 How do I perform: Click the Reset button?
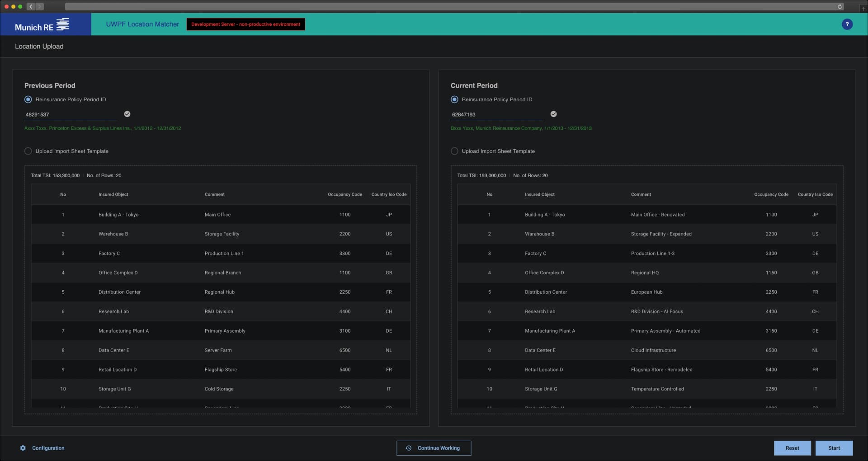(x=792, y=448)
